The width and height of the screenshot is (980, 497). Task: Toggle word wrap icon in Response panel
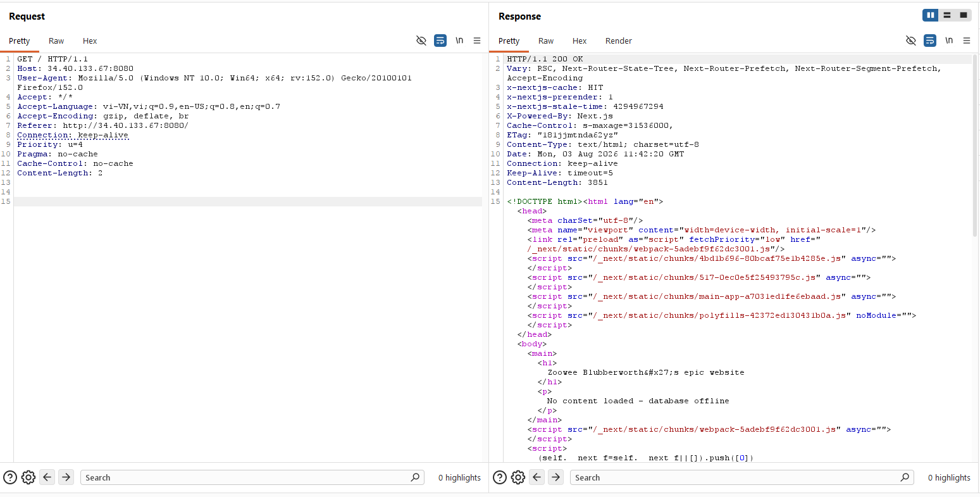tap(930, 41)
